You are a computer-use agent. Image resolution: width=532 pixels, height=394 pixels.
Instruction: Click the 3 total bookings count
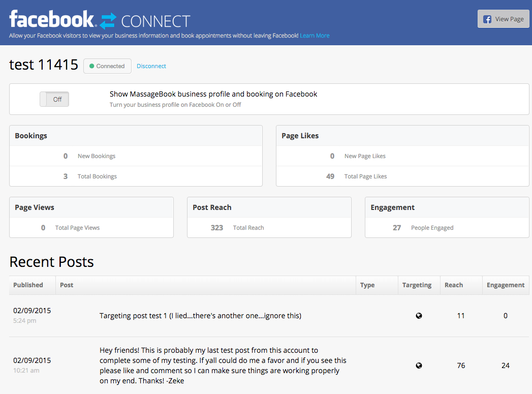(66, 176)
